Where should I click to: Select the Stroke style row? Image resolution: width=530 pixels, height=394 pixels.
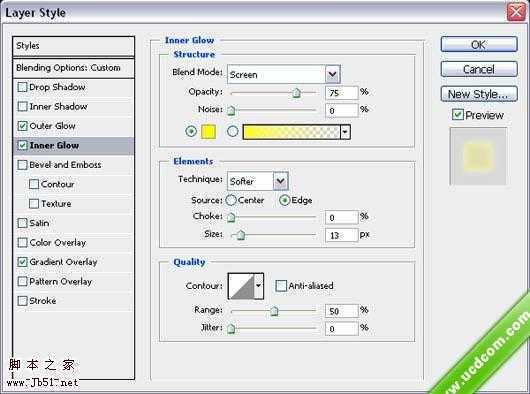coord(73,301)
